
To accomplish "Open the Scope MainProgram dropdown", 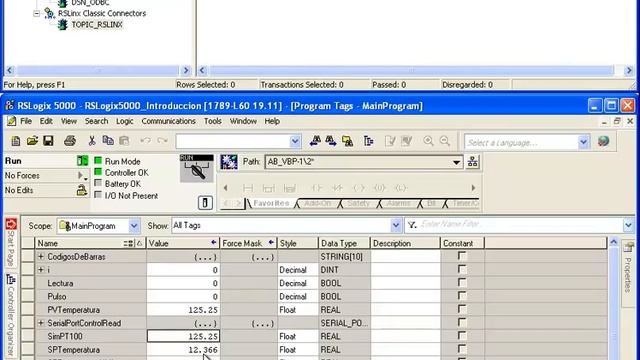I will click(134, 226).
